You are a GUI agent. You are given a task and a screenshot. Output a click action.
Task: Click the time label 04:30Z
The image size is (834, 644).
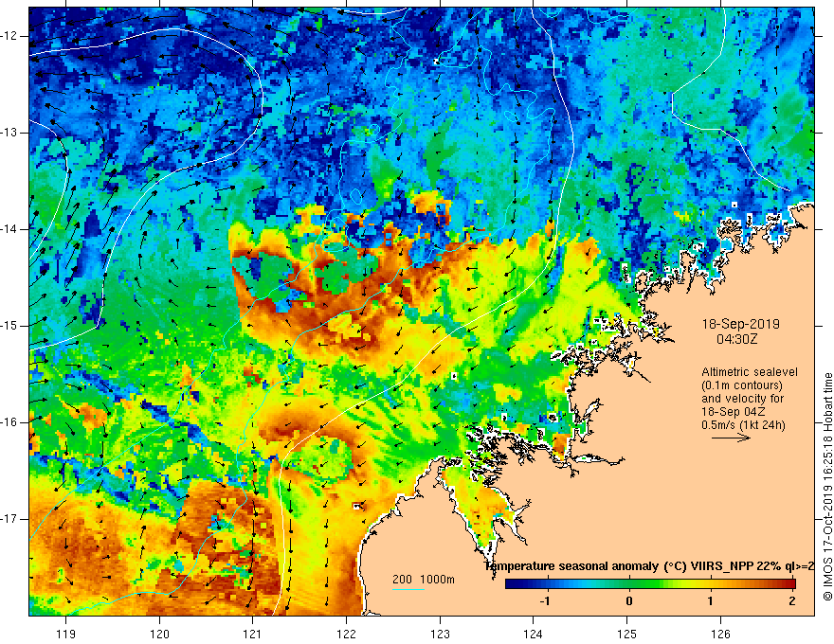736,338
